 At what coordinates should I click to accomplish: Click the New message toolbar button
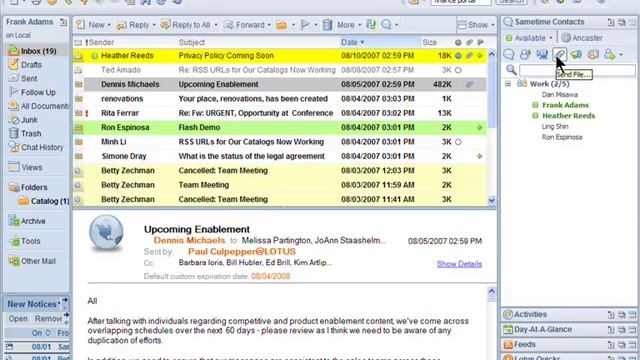click(x=91, y=25)
